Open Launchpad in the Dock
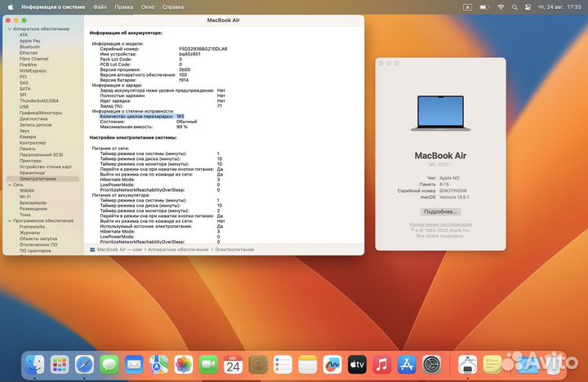The height and width of the screenshot is (382, 588). 60,364
